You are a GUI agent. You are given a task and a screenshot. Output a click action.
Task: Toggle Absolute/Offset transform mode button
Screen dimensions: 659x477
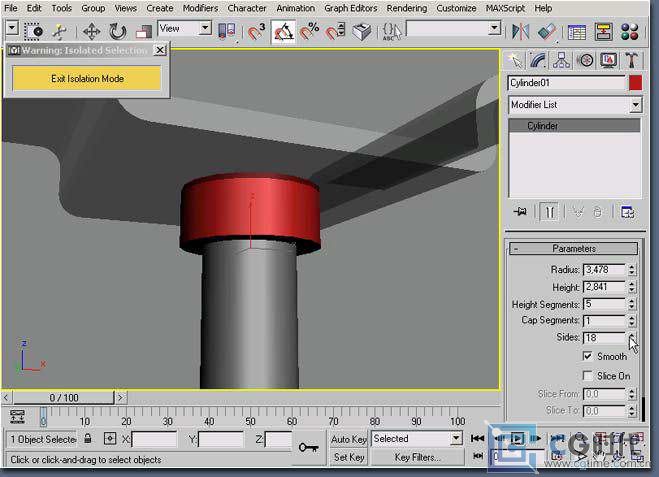[x=110, y=439]
